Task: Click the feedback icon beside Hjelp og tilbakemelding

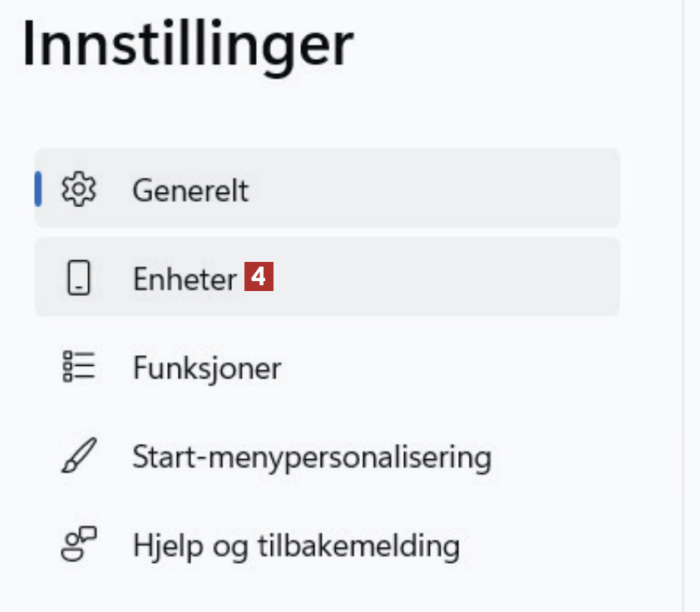Action: click(x=79, y=545)
